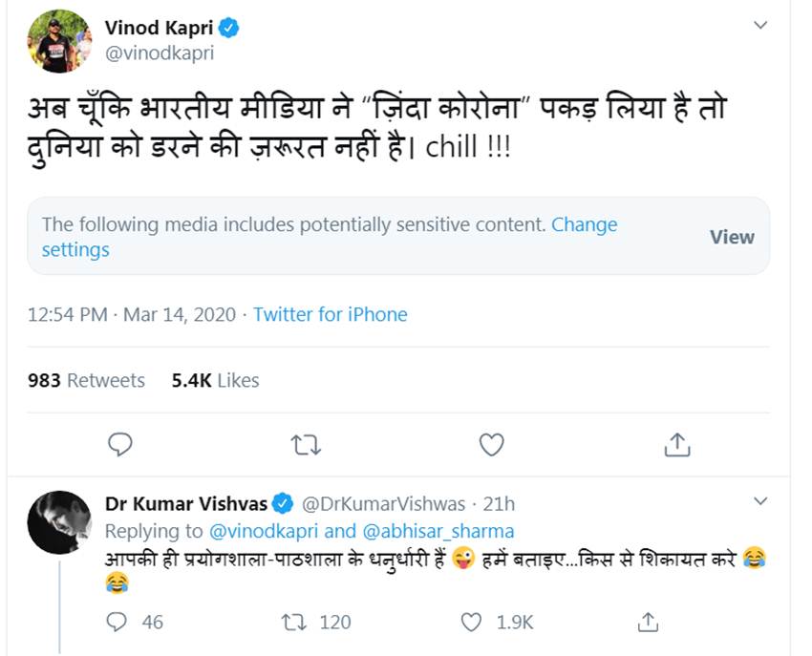Screen dimensions: 812x656
Task: Open Twitter for iPhone source link
Action: [x=330, y=314]
